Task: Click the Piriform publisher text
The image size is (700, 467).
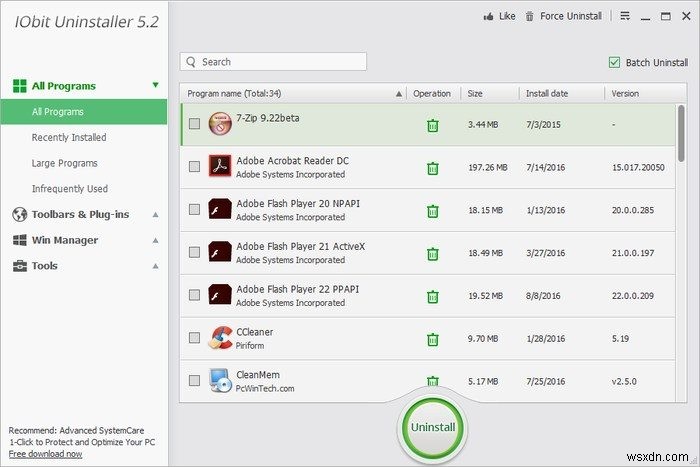Action: point(250,346)
